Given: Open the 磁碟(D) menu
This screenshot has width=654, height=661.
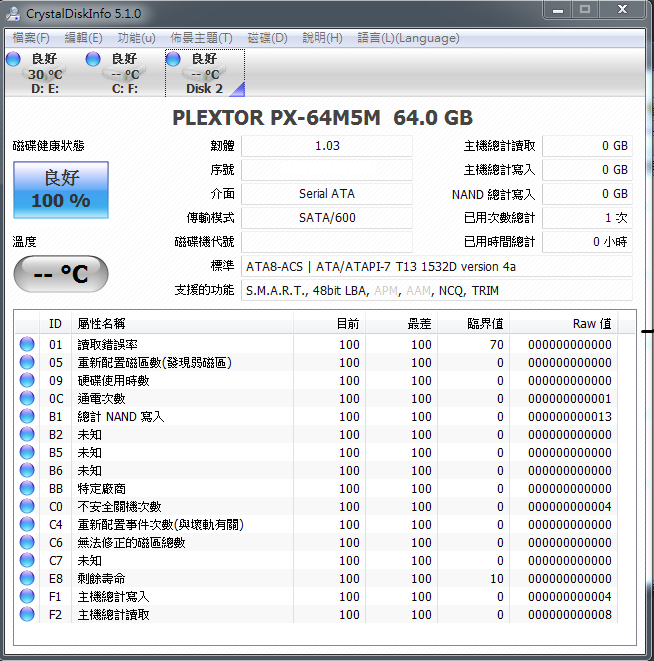Looking at the screenshot, I should click(267, 38).
